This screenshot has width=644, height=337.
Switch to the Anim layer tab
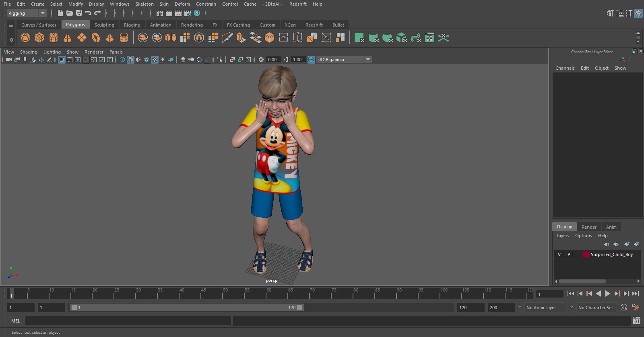(x=611, y=227)
